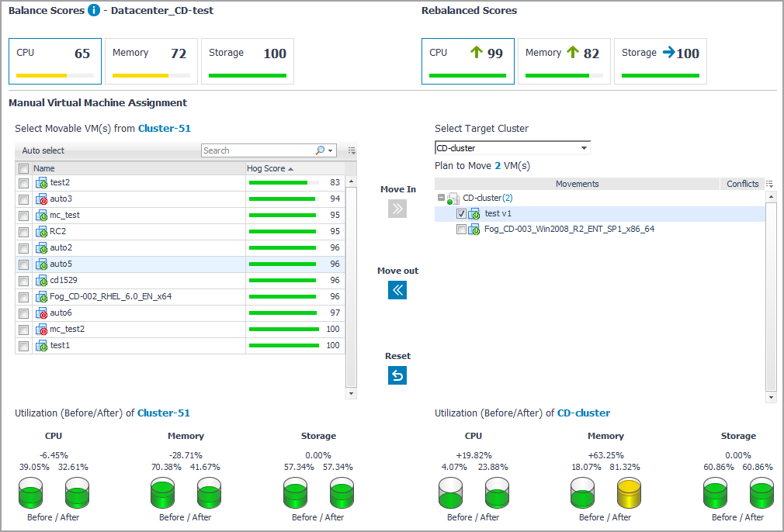784x532 pixels.
Task: Select the rebalanced Memory score tile
Action: click(x=564, y=61)
